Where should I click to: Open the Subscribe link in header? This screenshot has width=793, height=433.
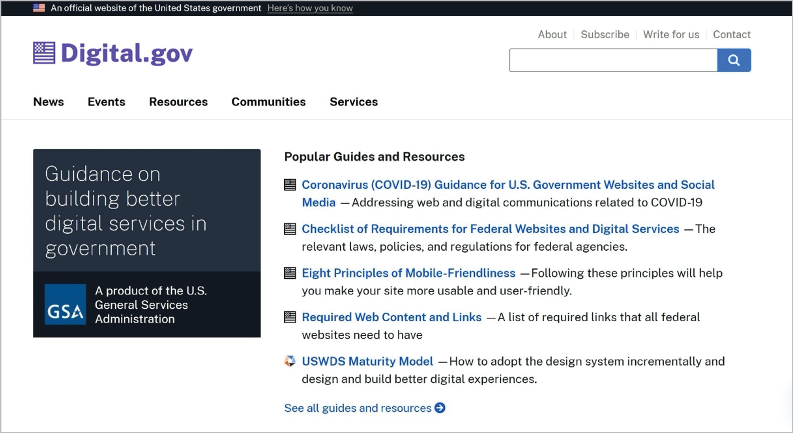(605, 34)
